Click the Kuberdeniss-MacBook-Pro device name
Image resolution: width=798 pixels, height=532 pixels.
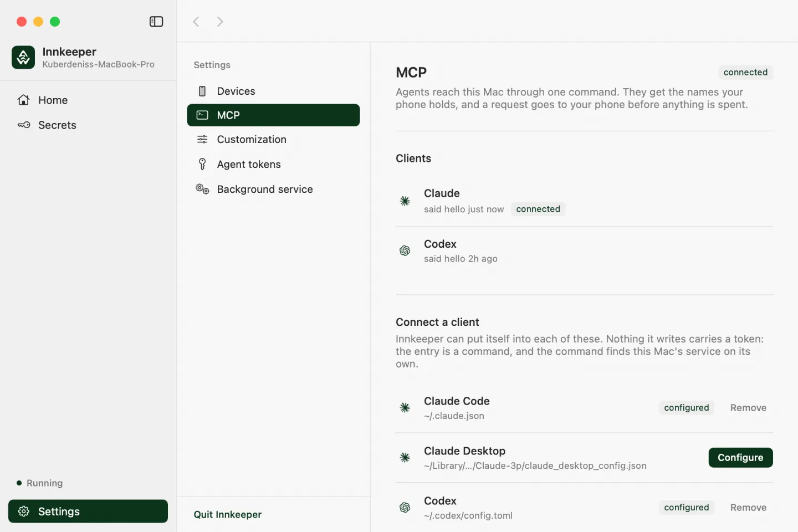pos(98,65)
